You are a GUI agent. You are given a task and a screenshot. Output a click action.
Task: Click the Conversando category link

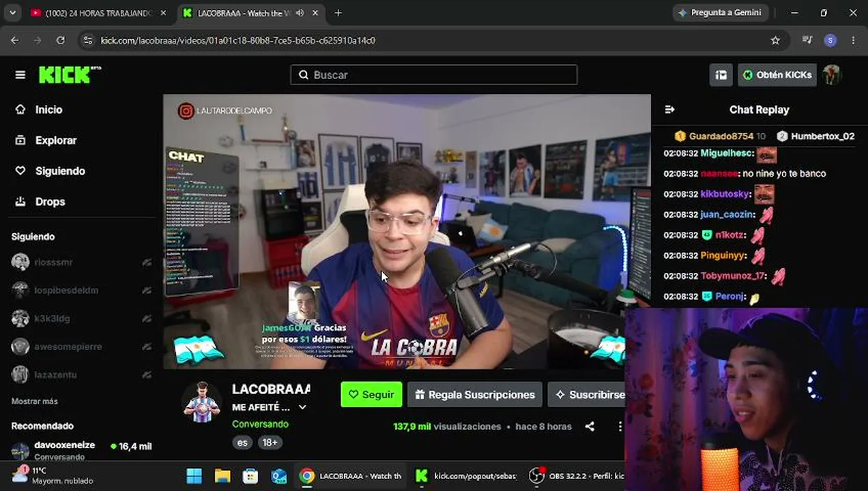(260, 423)
